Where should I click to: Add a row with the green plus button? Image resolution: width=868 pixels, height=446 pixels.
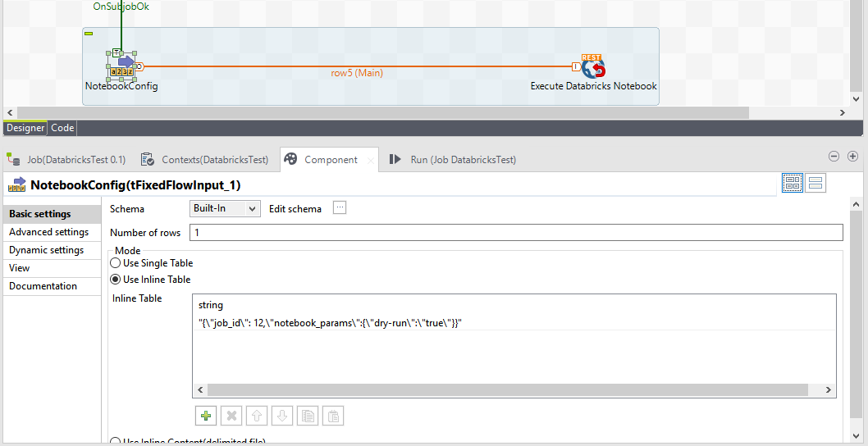pos(206,416)
